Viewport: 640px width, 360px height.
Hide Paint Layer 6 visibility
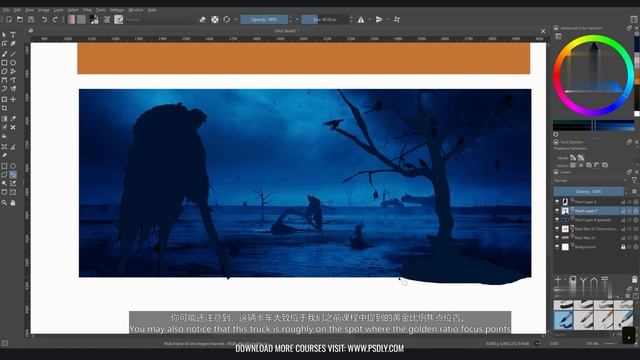coord(557,202)
